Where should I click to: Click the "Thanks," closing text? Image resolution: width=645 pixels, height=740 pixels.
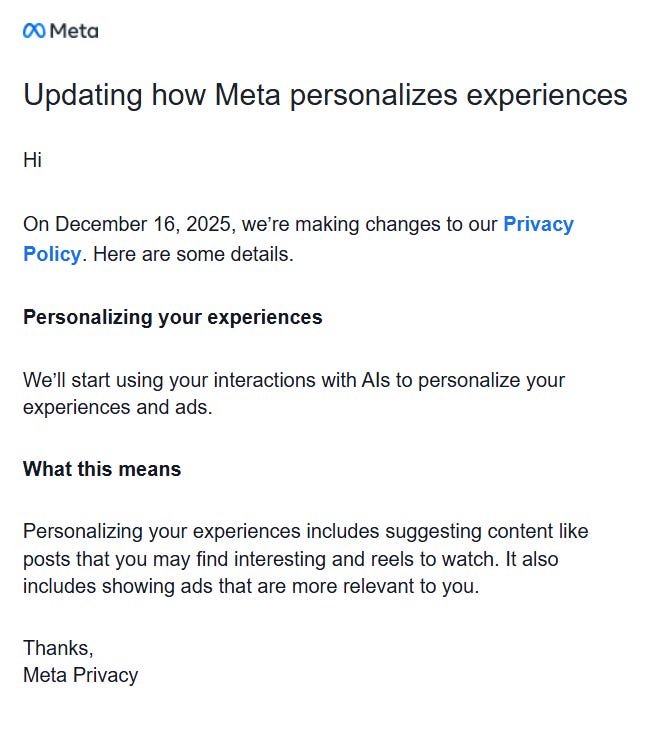pyautogui.click(x=59, y=648)
